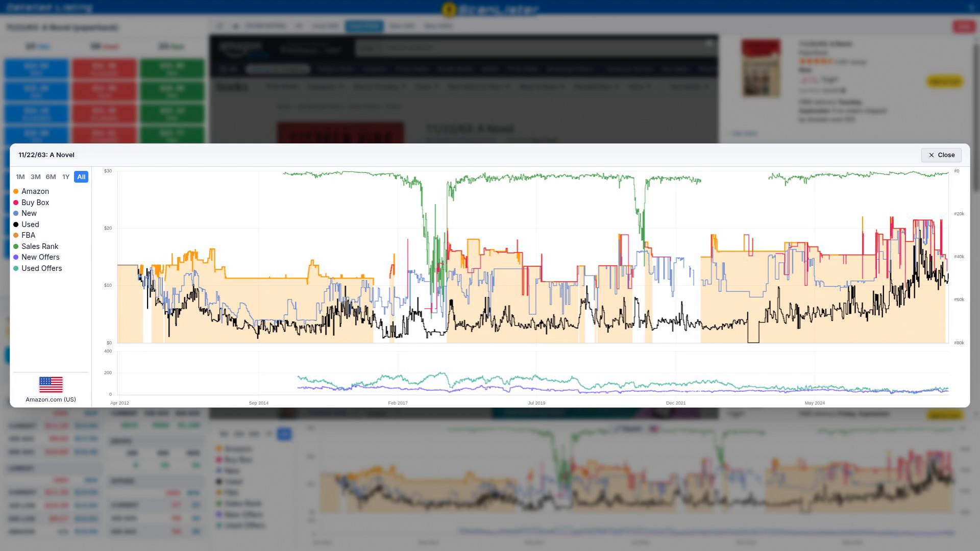Hide the New price series

point(25,213)
